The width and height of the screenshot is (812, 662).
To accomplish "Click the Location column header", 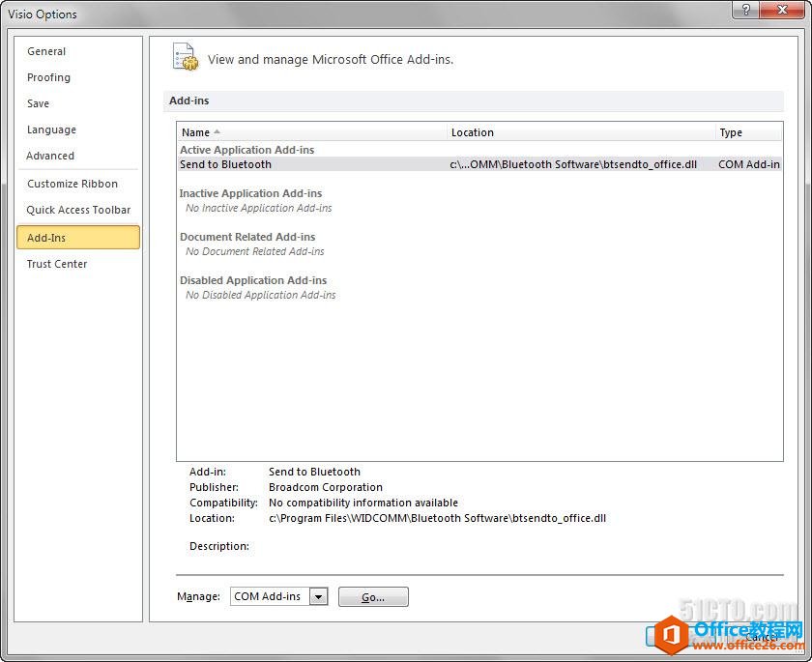I will pos(581,132).
